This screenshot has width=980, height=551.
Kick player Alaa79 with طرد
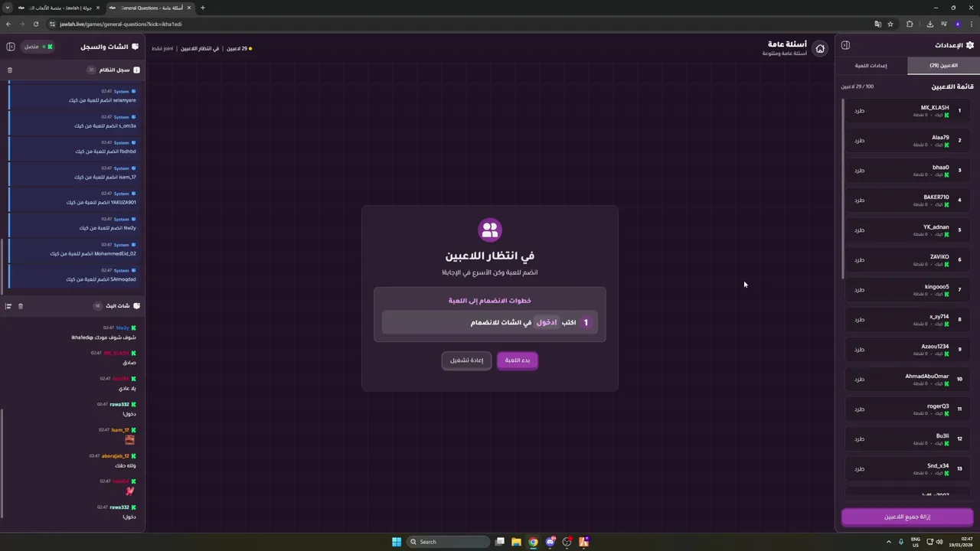859,141
